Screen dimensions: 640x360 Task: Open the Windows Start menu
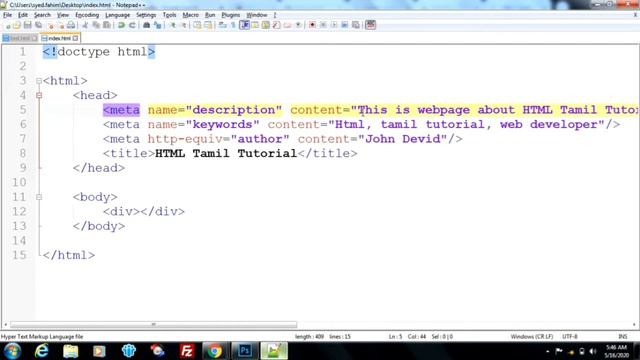pos(12,351)
